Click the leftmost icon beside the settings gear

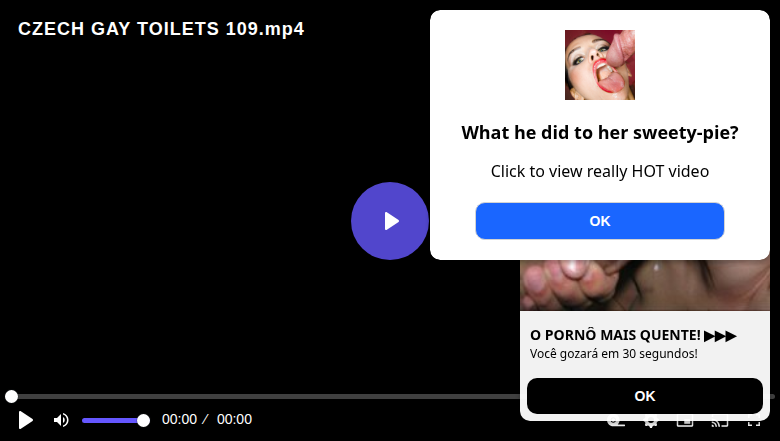(x=616, y=424)
